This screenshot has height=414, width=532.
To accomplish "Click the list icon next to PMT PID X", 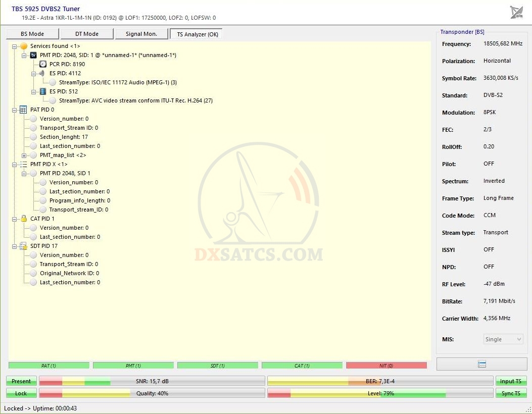I will click(23, 164).
